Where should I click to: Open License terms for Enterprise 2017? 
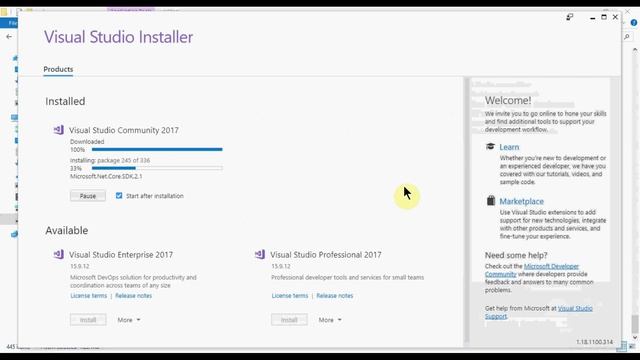coord(89,296)
